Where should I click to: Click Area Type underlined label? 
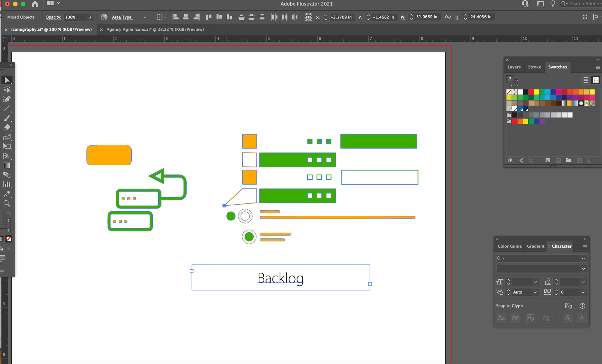(122, 17)
